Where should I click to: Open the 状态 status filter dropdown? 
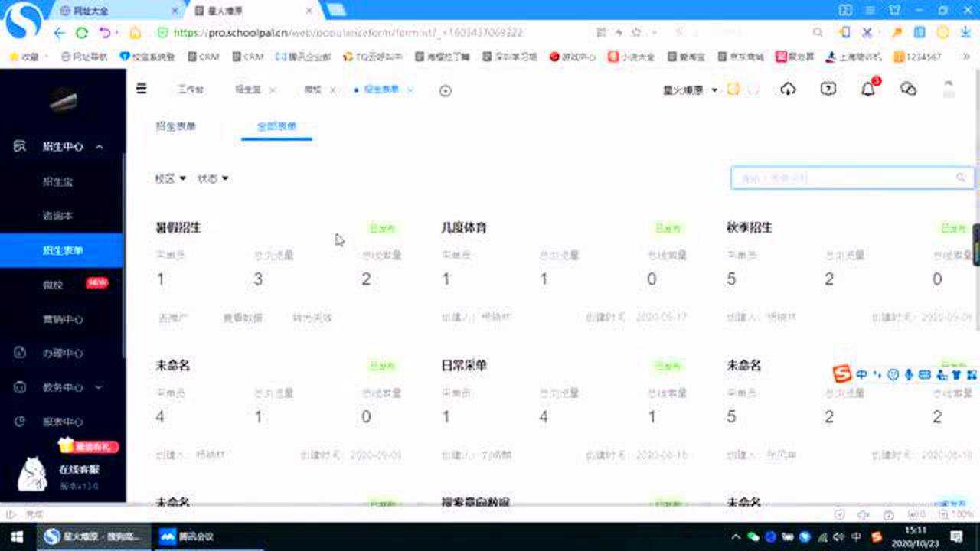pos(213,178)
